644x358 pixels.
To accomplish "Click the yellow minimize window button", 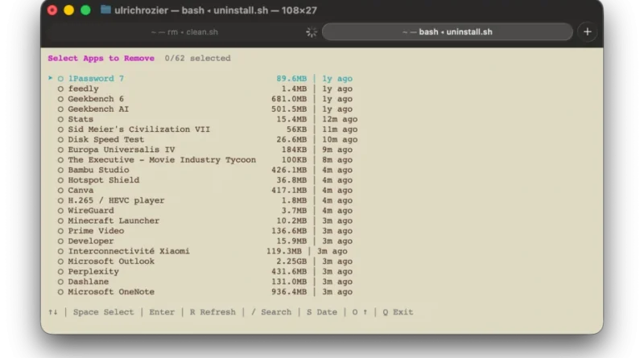I will tap(68, 10).
